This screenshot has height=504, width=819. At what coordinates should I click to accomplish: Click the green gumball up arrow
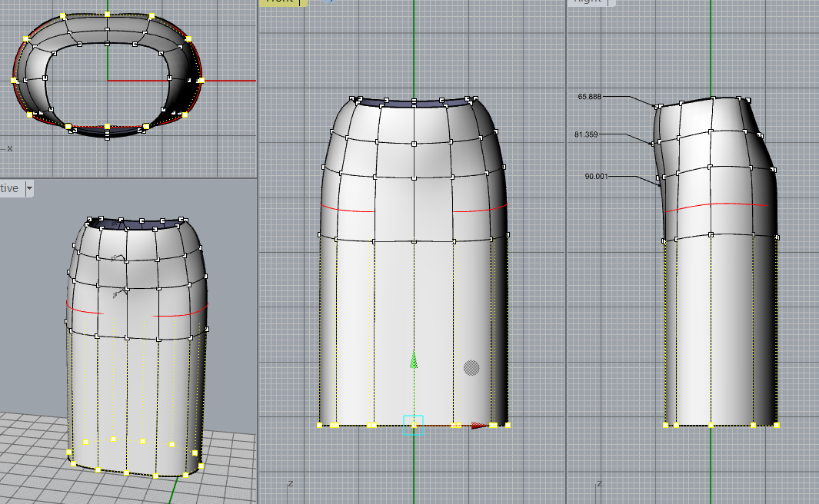[414, 360]
